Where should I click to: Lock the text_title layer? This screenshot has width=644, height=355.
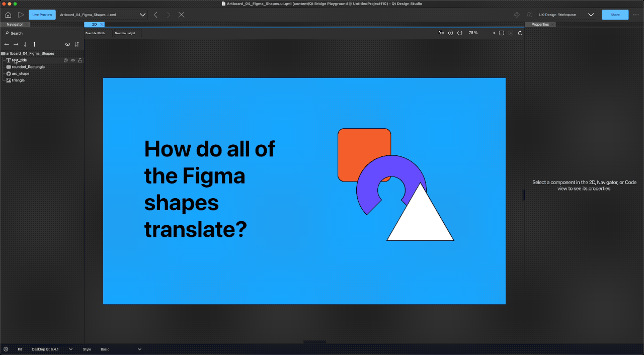click(80, 60)
